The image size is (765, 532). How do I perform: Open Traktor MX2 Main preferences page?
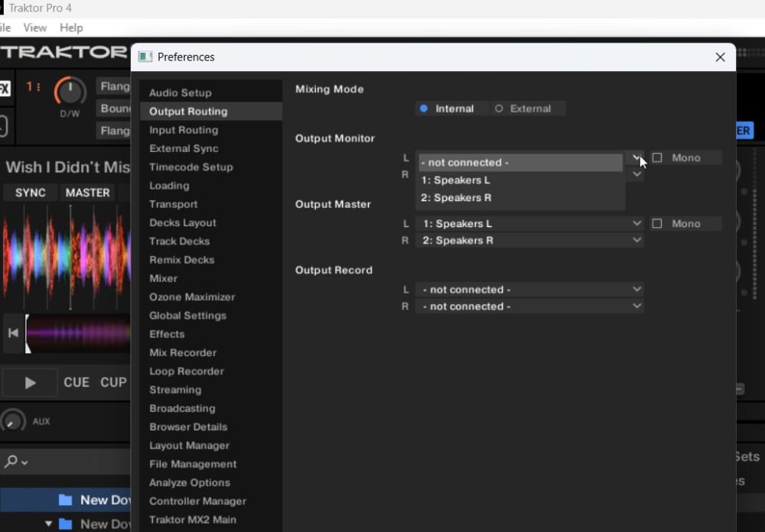click(x=211, y=519)
